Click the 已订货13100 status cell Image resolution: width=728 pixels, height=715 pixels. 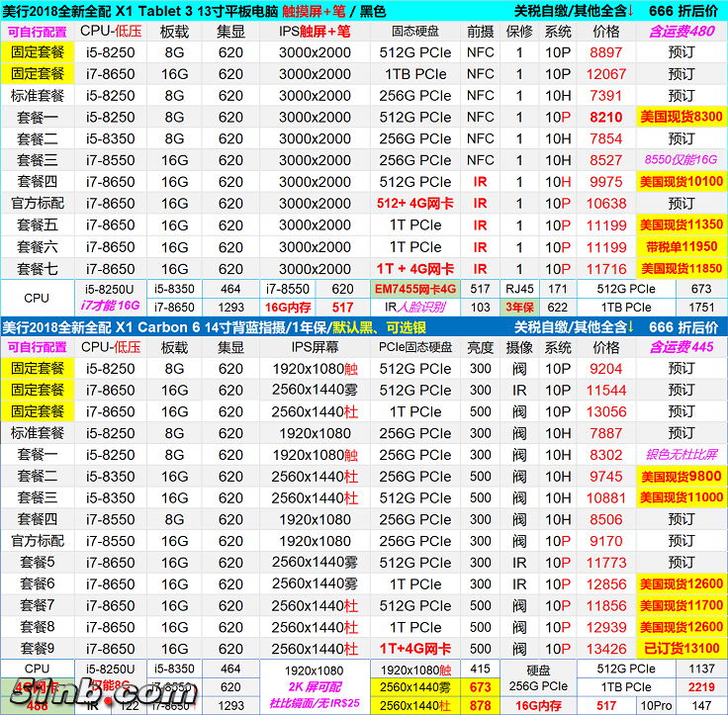tap(681, 649)
